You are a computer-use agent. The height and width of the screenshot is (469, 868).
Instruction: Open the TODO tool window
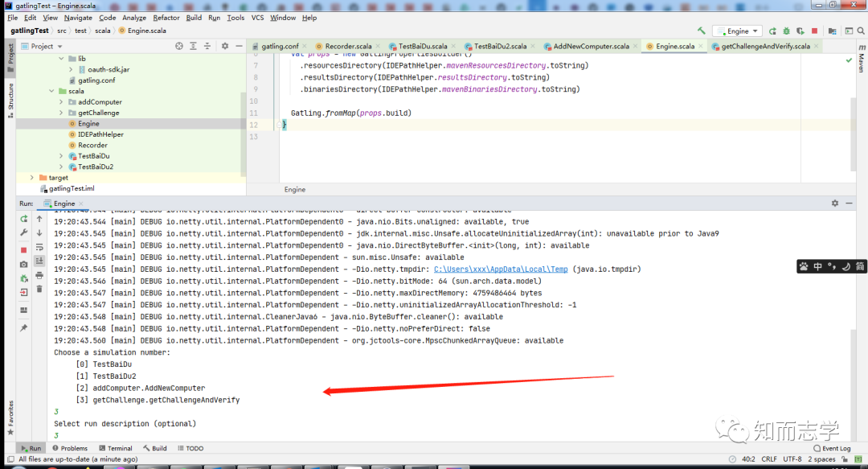pyautogui.click(x=190, y=448)
